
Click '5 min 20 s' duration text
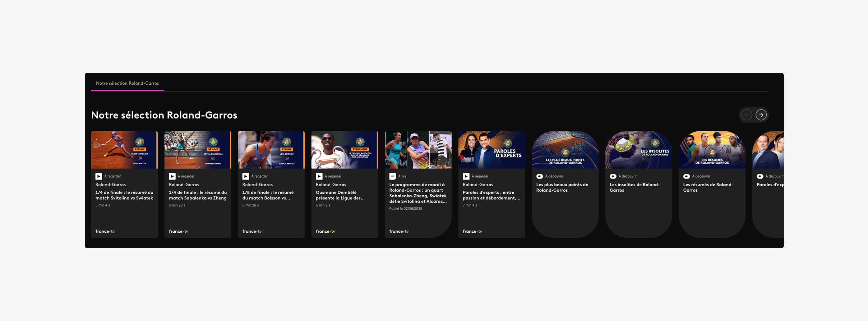coord(177,205)
